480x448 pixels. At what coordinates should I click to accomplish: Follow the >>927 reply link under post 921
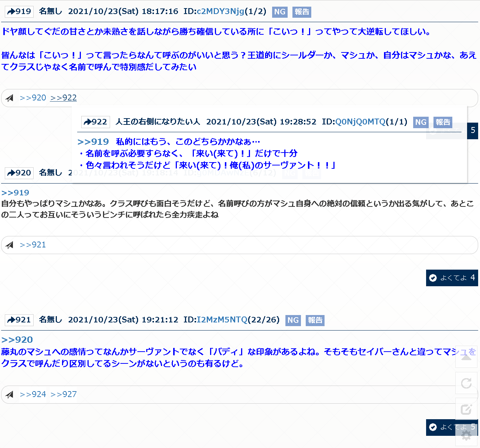64,394
